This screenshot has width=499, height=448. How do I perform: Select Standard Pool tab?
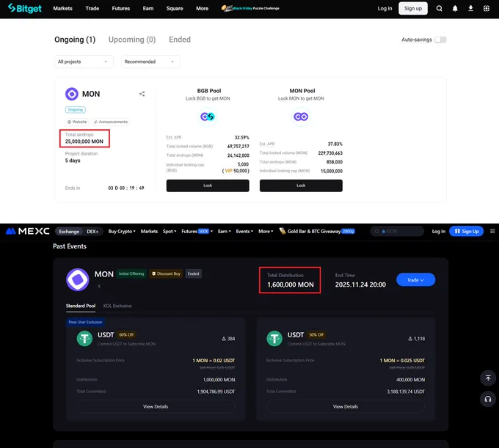[81, 306]
